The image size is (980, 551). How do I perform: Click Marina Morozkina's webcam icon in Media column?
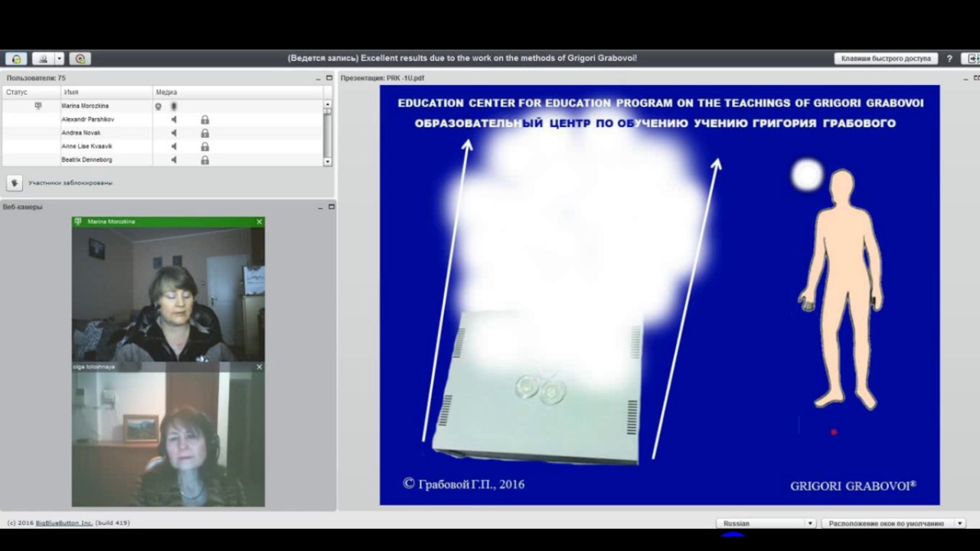coord(158,106)
